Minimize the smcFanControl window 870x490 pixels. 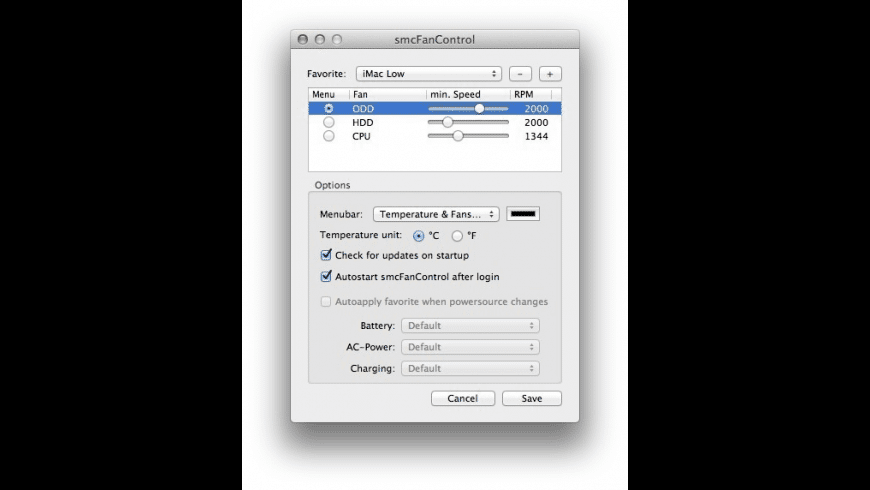tap(320, 39)
